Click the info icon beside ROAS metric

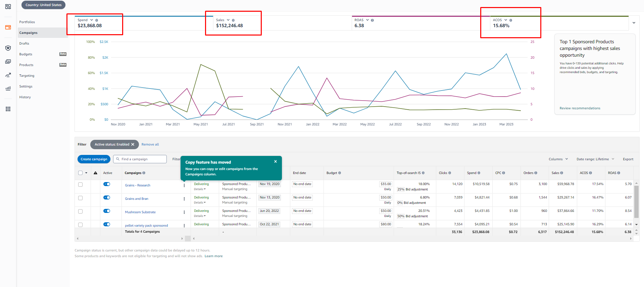[372, 20]
